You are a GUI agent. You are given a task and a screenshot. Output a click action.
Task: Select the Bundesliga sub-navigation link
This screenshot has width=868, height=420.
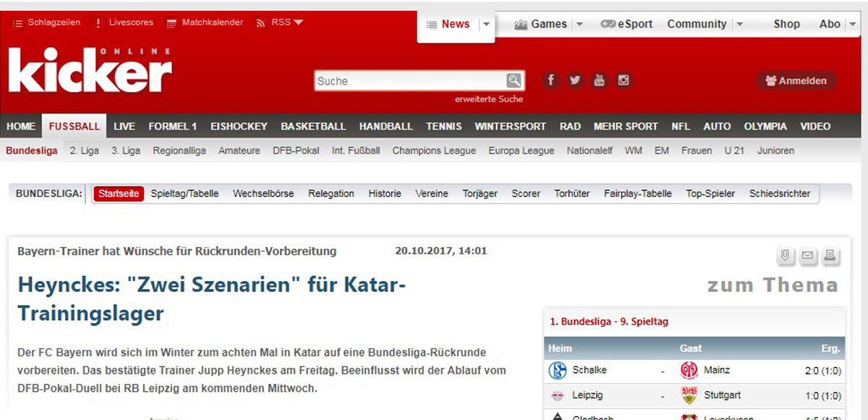tap(32, 151)
